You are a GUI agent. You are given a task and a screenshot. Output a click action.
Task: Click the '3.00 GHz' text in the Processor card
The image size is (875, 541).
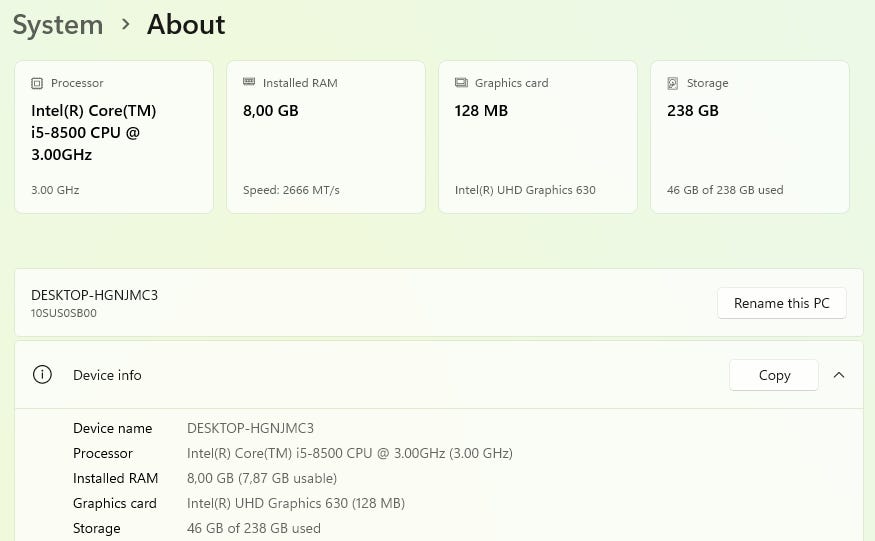click(x=55, y=190)
